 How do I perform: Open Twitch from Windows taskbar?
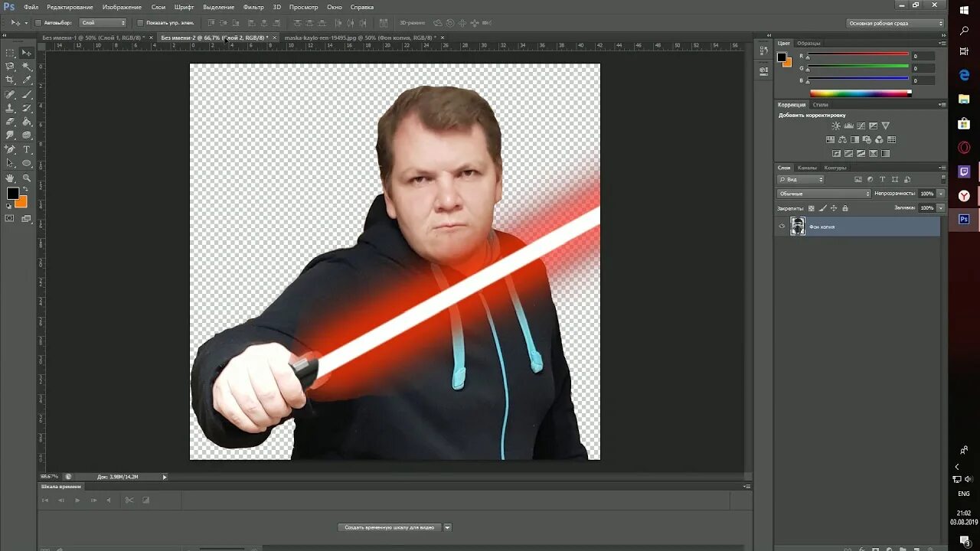click(964, 171)
